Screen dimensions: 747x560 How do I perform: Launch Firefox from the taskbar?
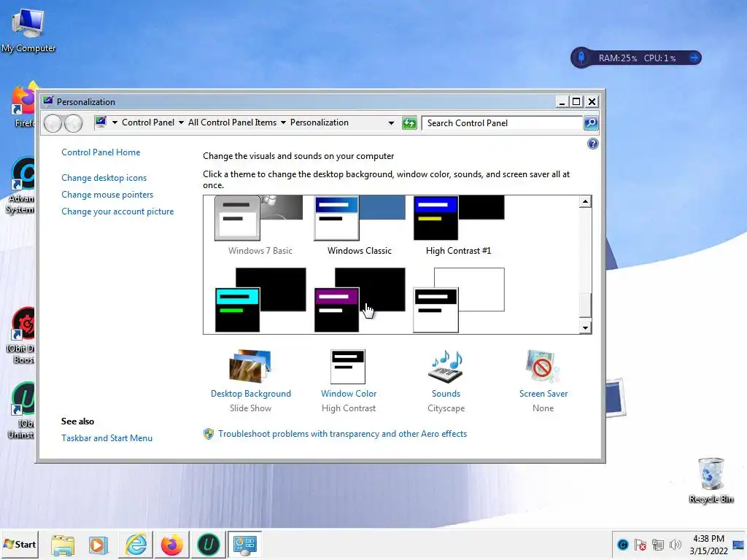172,545
